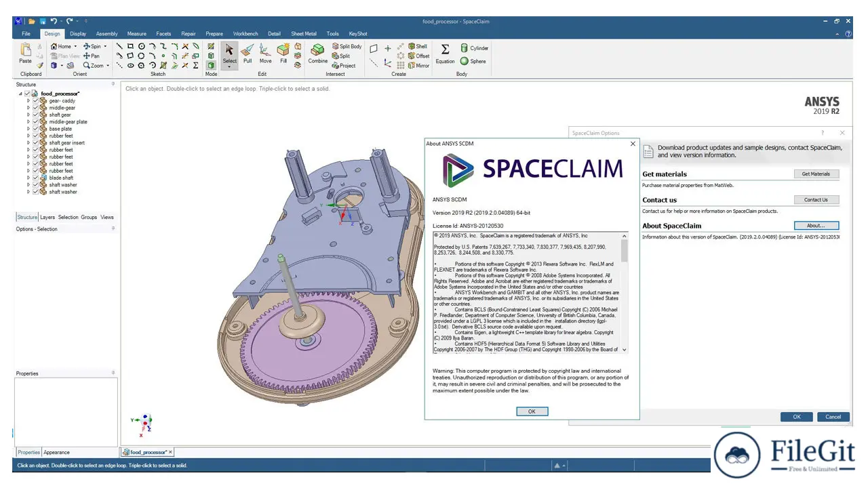Create a Sphere body
The image size is (868, 488).
473,61
